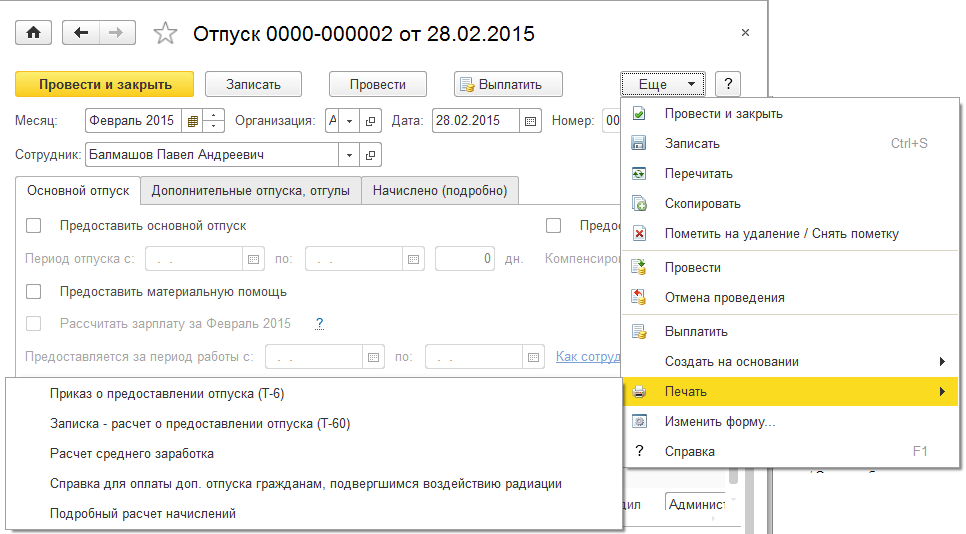Click the Выплатить toolbar button
Screen dimensions: 966x534
(x=508, y=84)
